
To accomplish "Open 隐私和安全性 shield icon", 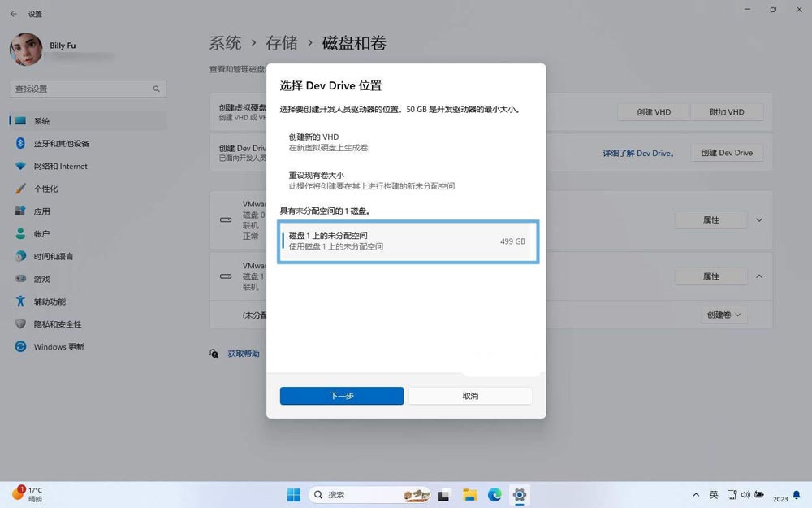I will click(51, 323).
